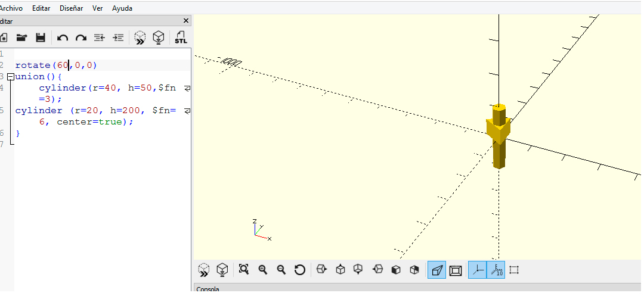
Task: Collapse the union() code block
Action: click(x=10, y=77)
